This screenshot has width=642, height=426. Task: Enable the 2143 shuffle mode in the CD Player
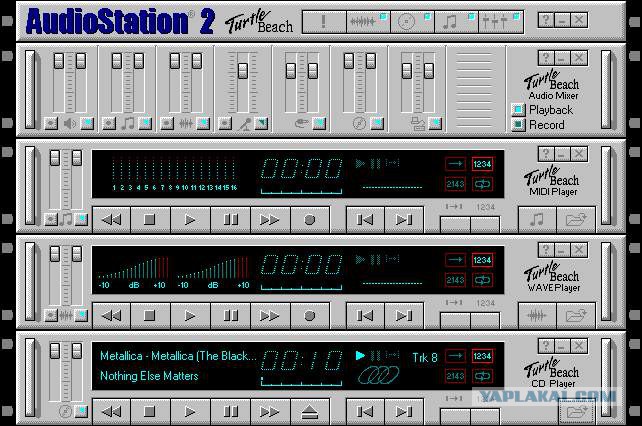pos(455,376)
